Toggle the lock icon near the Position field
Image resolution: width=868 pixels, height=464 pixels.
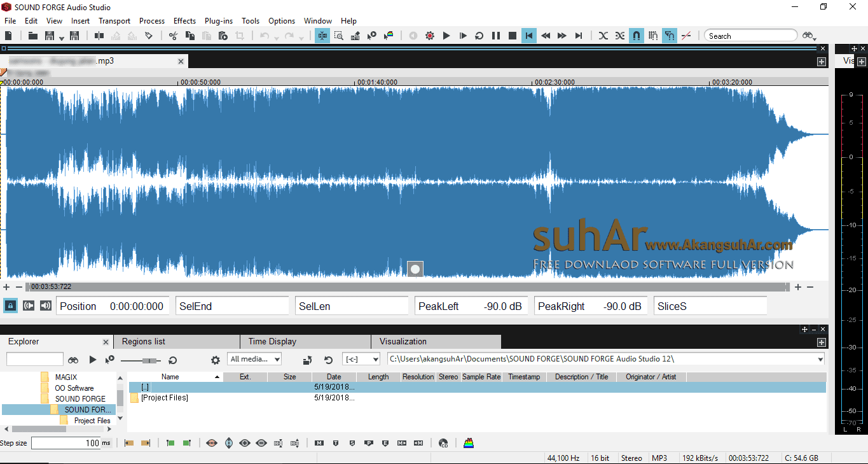click(10, 306)
